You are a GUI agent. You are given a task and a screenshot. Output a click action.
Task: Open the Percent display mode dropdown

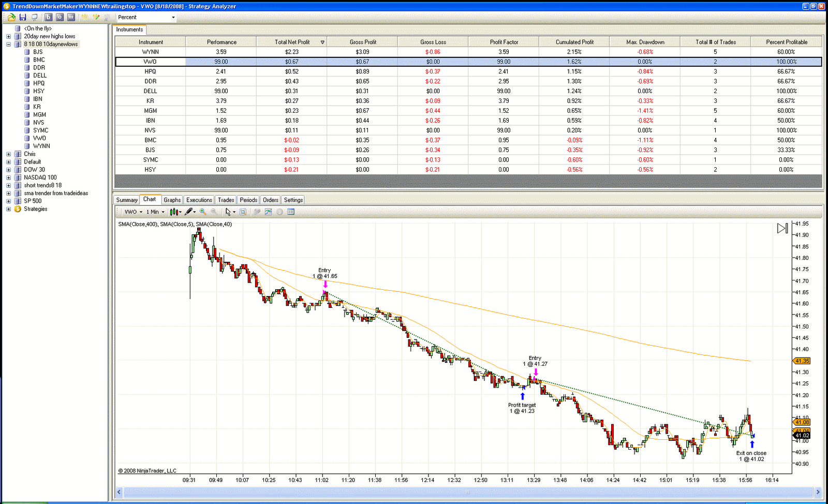click(173, 17)
